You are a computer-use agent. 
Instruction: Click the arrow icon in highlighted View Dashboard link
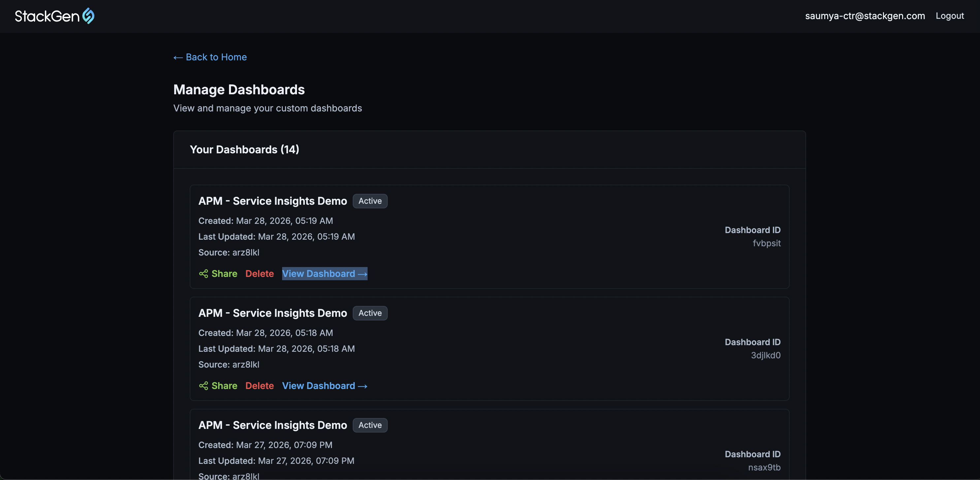(x=361, y=274)
